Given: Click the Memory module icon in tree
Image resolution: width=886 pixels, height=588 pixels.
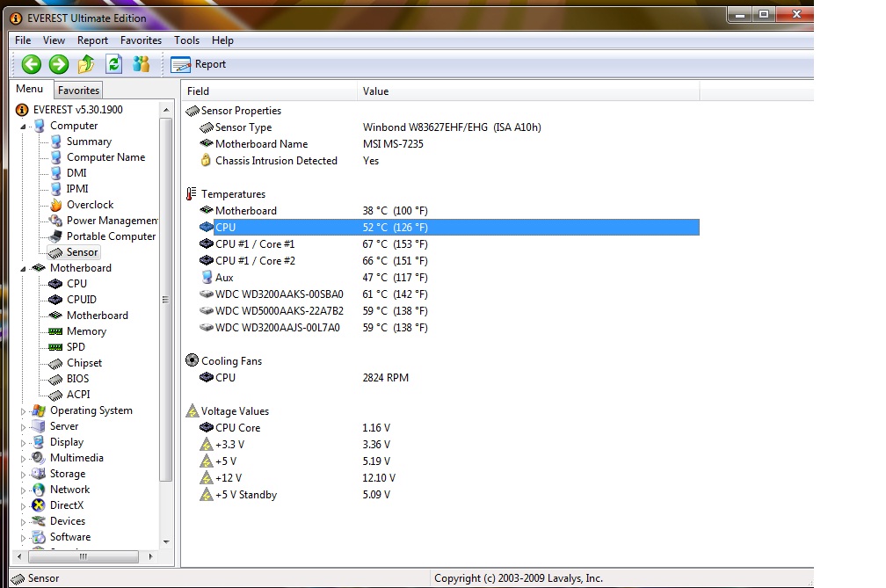Looking at the screenshot, I should coord(55,331).
